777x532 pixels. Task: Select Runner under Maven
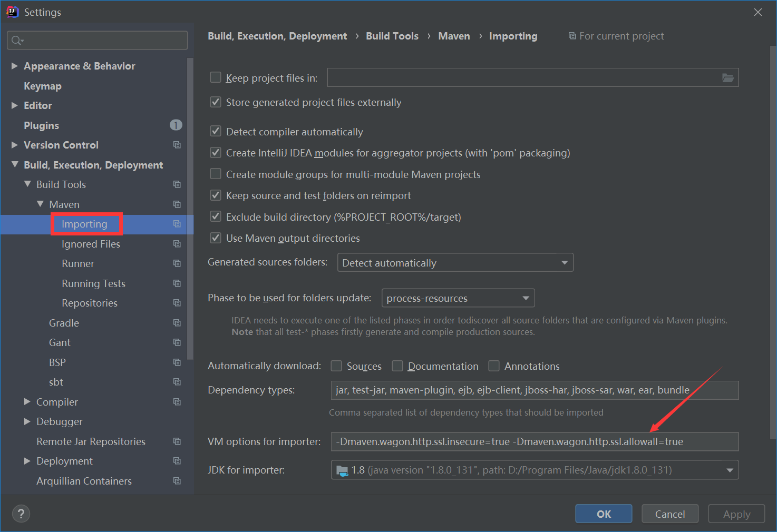78,263
